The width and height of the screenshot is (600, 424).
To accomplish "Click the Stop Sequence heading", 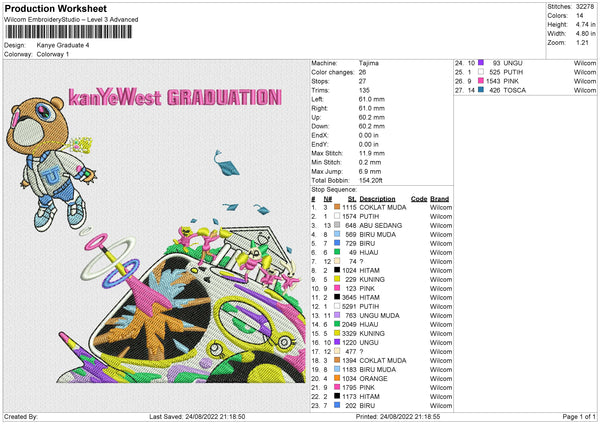I will tap(334, 189).
